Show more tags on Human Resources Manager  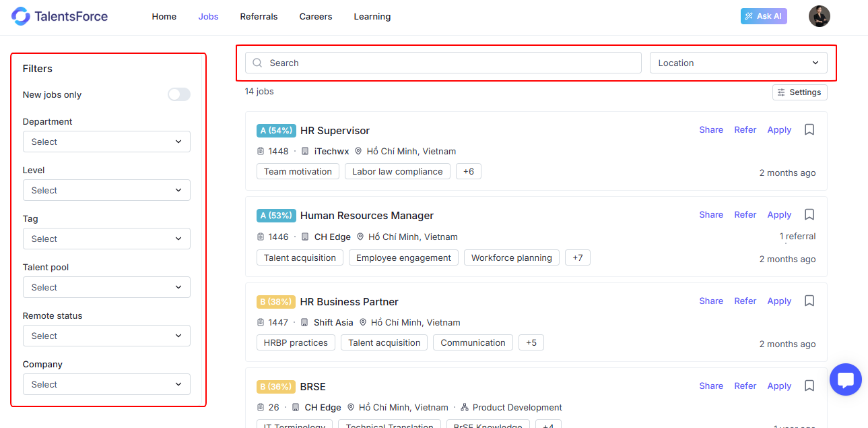coord(578,257)
